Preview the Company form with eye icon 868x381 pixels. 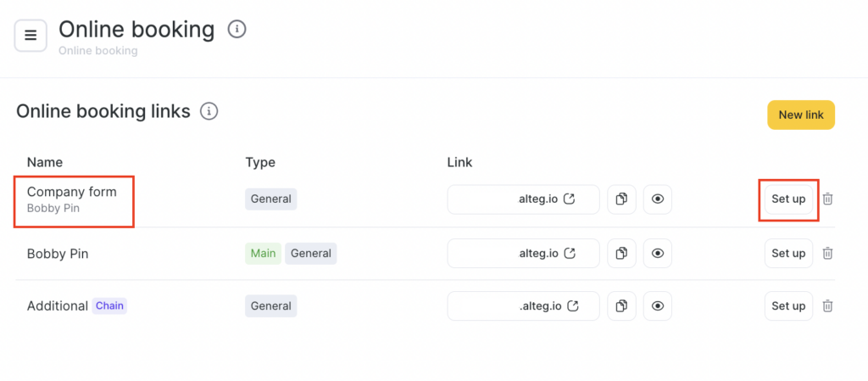coord(657,199)
